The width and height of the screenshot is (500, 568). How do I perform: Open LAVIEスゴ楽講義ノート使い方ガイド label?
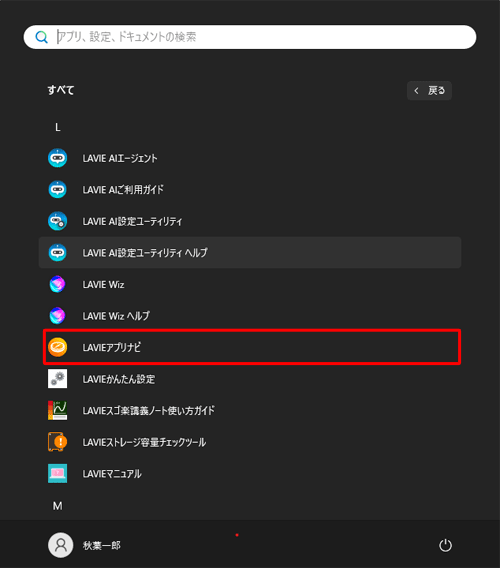[x=149, y=410]
